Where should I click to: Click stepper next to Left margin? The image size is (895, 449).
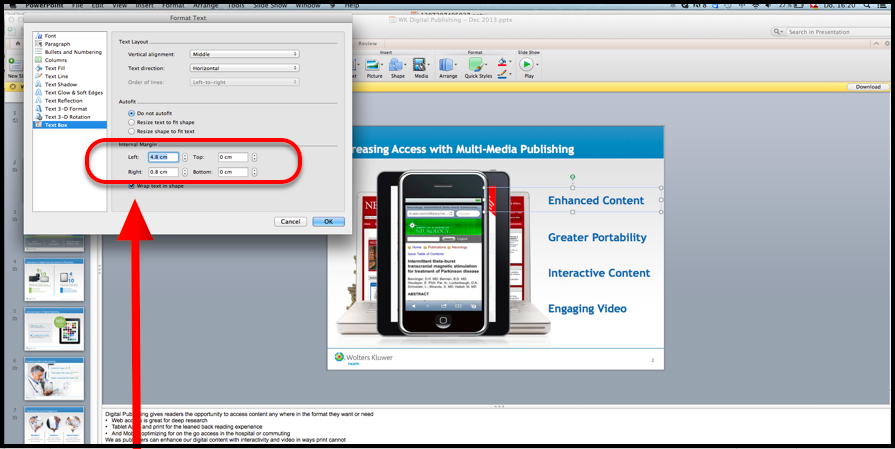(x=185, y=157)
